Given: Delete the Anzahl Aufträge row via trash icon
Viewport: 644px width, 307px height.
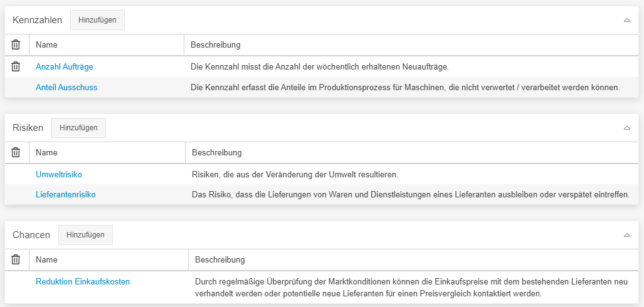Looking at the screenshot, I should tap(16, 66).
